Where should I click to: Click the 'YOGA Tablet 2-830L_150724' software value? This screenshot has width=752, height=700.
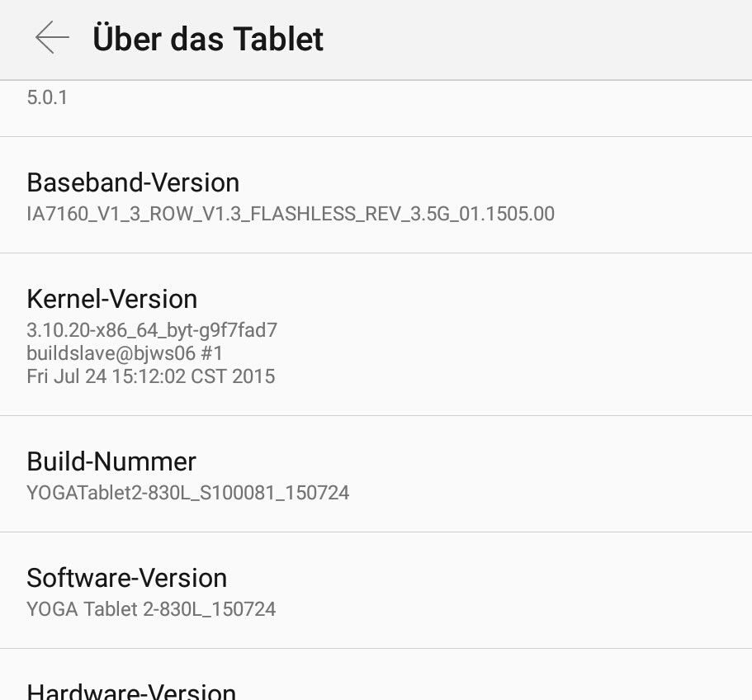(151, 609)
